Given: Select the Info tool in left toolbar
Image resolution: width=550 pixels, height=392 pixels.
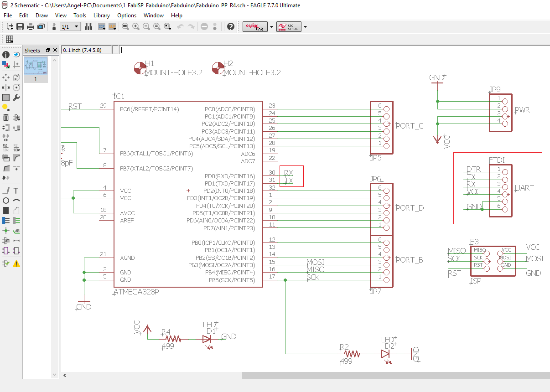Looking at the screenshot, I should [6, 54].
